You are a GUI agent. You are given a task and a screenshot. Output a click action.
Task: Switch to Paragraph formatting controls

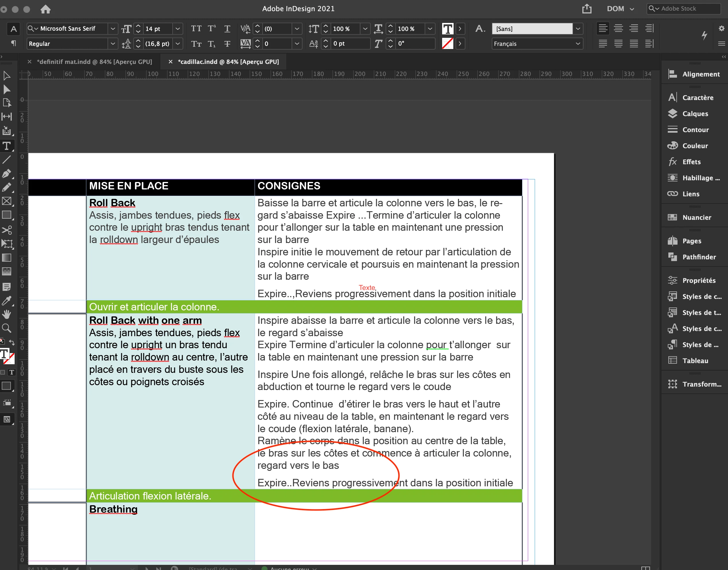pos(13,43)
